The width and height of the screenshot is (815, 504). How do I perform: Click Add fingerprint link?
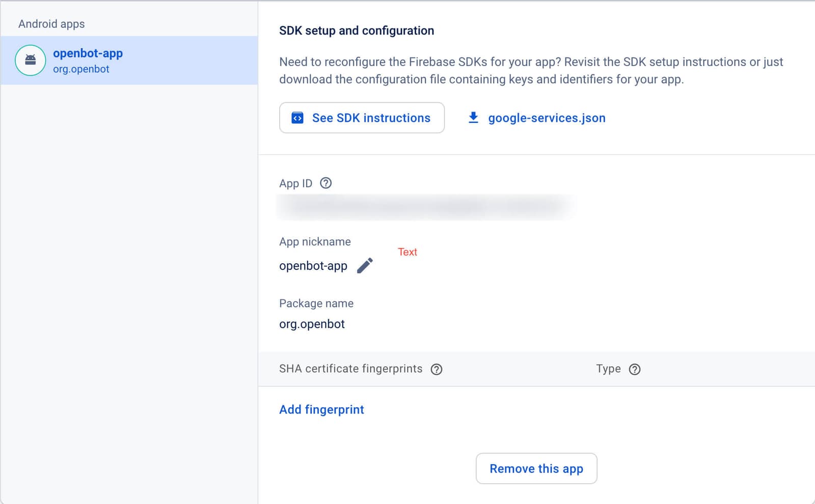pyautogui.click(x=321, y=409)
